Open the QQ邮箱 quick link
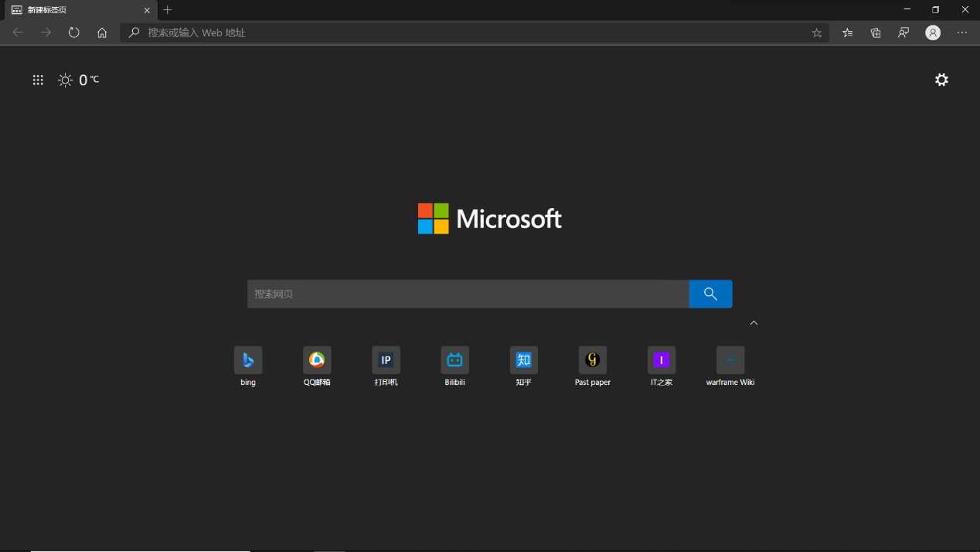The height and width of the screenshot is (552, 980). click(x=317, y=366)
